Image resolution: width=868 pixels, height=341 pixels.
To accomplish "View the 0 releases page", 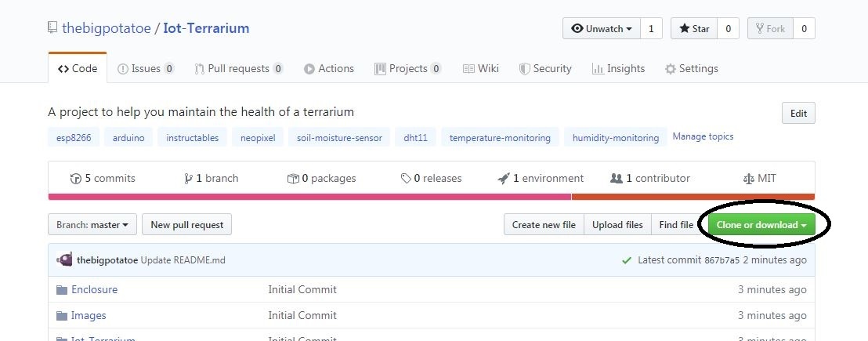I will click(431, 178).
